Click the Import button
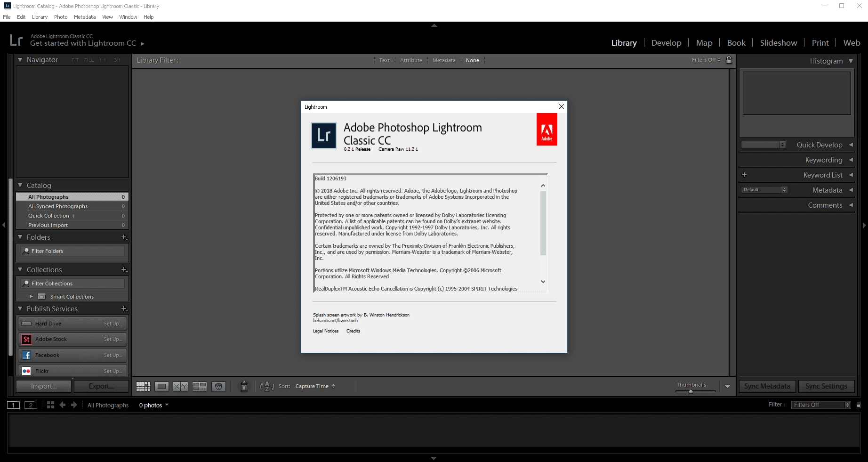 pos(44,386)
